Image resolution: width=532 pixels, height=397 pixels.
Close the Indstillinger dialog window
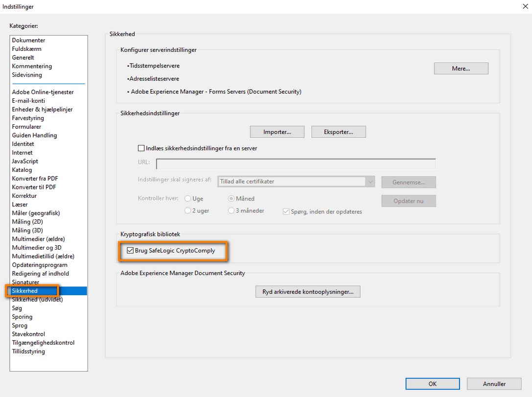(x=525, y=6)
